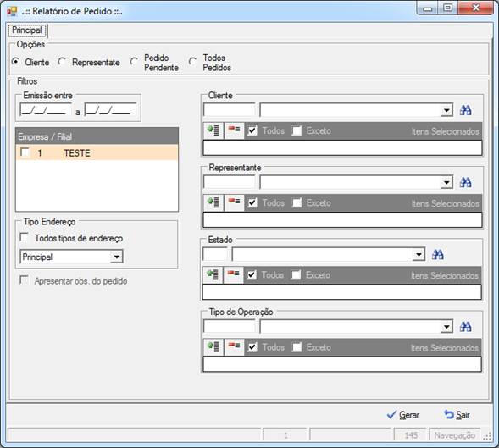Uncheck Todos in the Cliente section
The height and width of the screenshot is (448, 499).
click(x=252, y=130)
